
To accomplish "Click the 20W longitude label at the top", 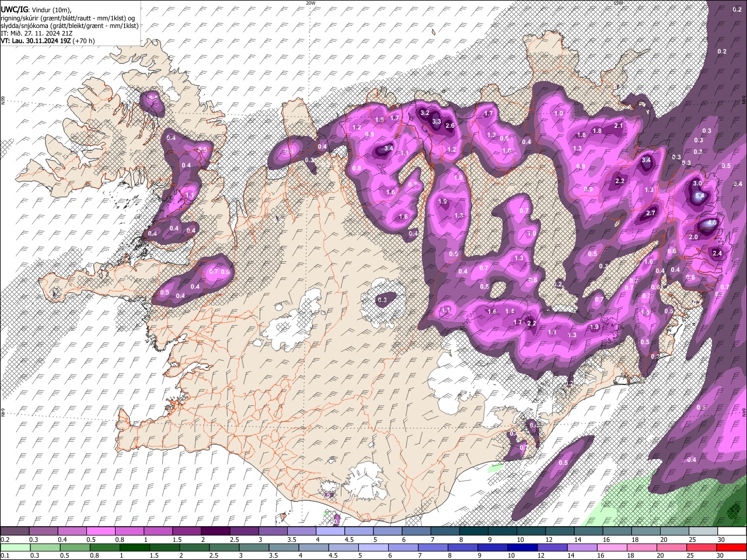I will pos(310,3).
